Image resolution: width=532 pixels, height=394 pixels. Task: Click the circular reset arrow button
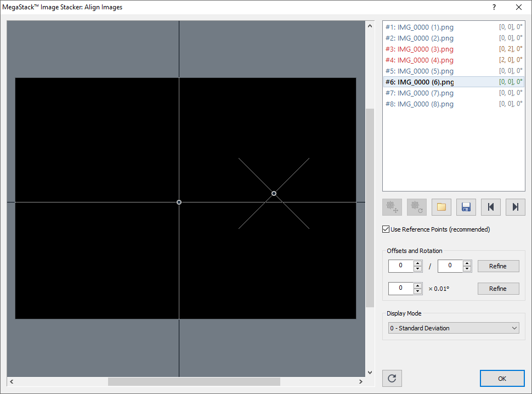(392, 378)
